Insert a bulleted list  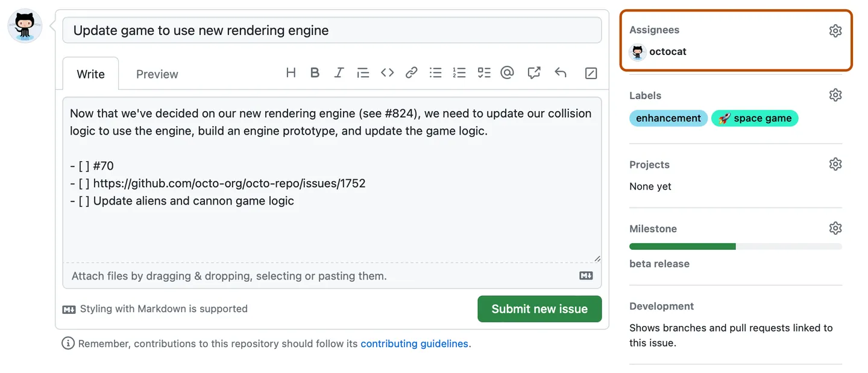(435, 73)
